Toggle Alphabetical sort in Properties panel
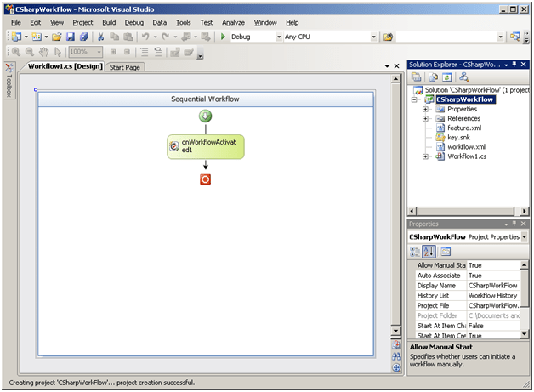The image size is (534, 392). point(430,251)
